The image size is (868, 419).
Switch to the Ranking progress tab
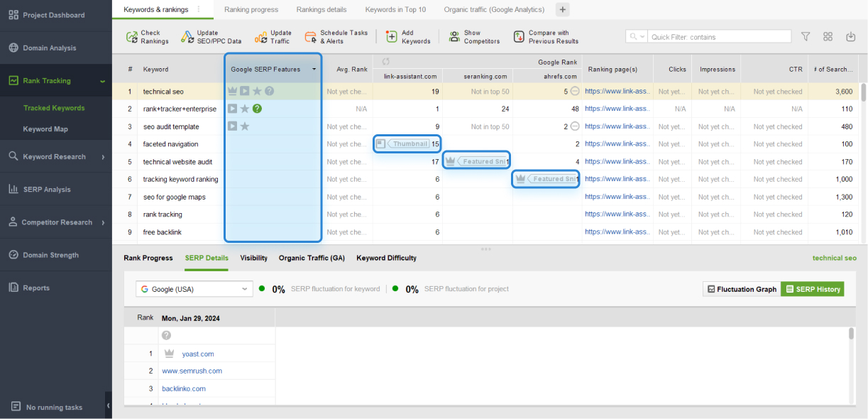pyautogui.click(x=251, y=9)
